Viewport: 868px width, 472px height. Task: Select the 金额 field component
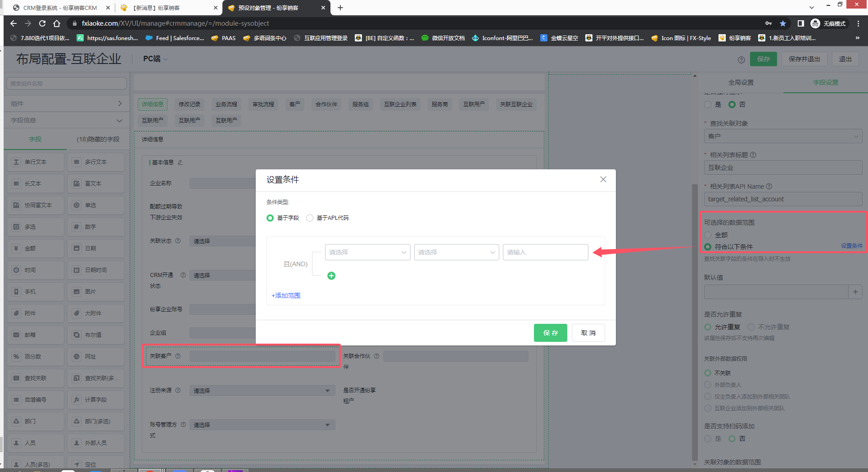(36, 249)
